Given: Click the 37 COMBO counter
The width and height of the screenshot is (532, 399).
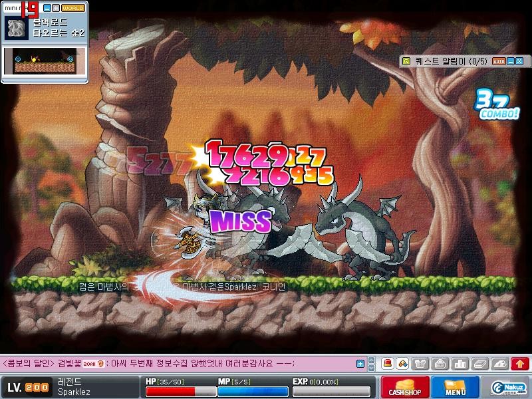Looking at the screenshot, I should click(496, 104).
